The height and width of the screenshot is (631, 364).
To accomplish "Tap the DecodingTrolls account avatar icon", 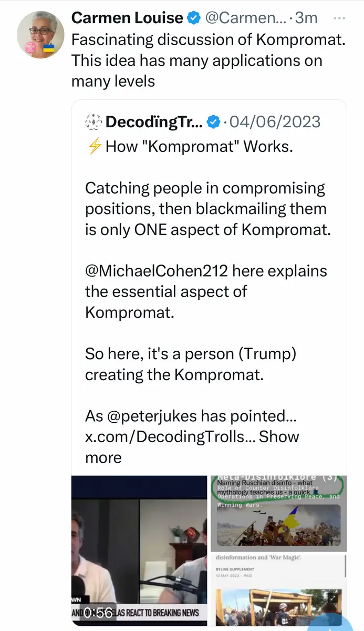I will click(93, 123).
